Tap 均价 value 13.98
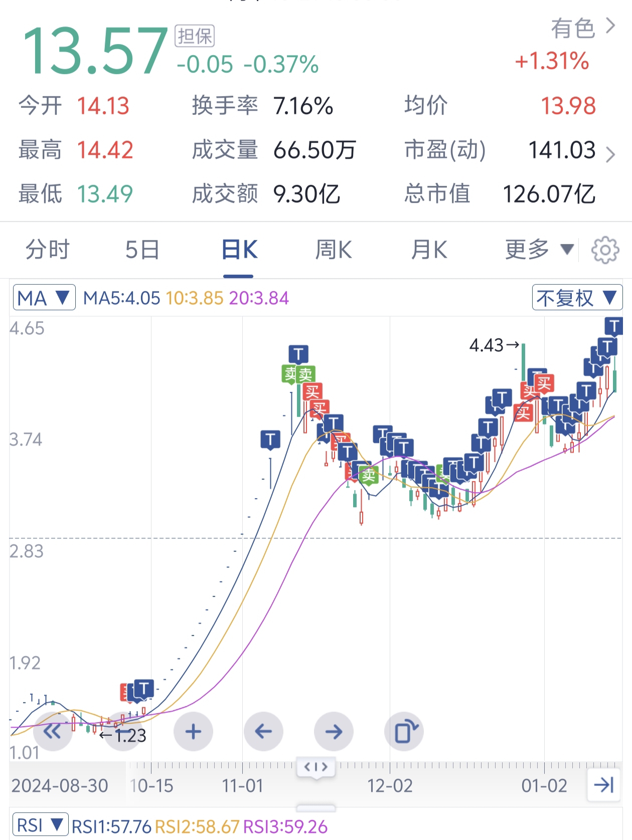 (568, 106)
